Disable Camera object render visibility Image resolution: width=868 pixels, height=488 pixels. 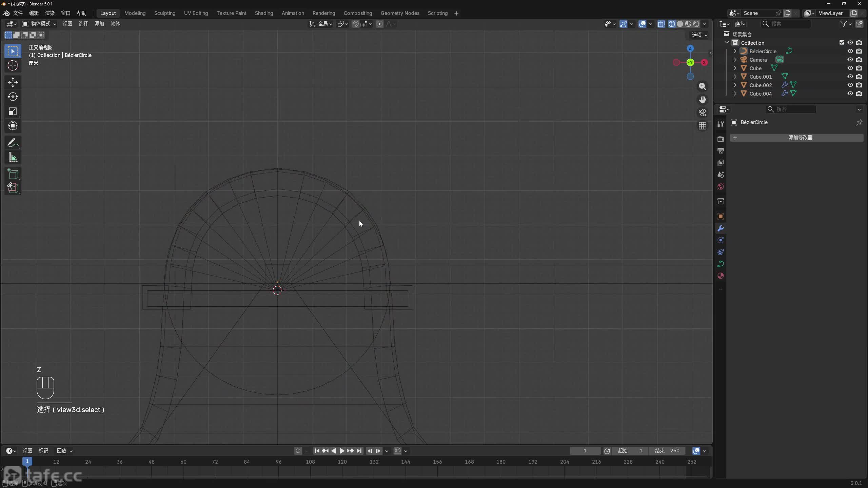(859, 60)
